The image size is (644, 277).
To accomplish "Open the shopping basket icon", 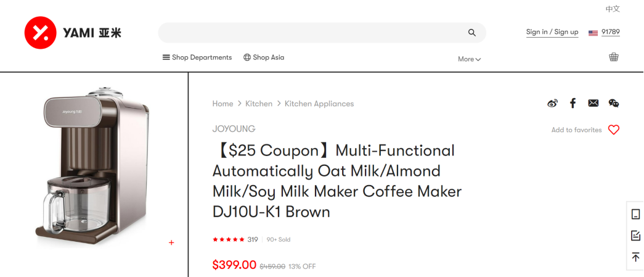I will (x=614, y=57).
